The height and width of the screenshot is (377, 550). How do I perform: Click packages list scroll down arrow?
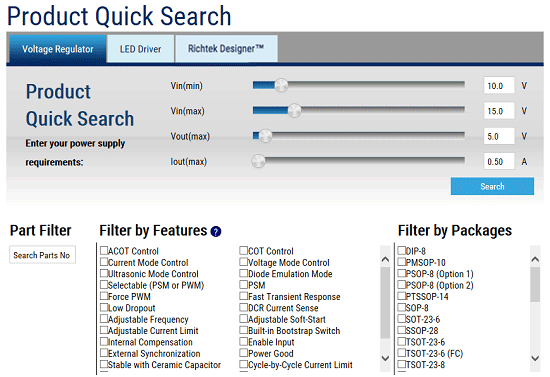coord(535,358)
